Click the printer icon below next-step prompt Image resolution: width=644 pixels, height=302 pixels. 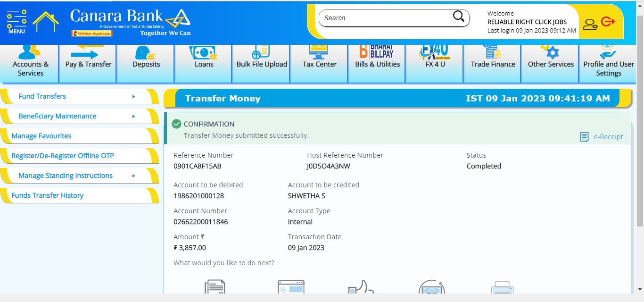coord(502,288)
